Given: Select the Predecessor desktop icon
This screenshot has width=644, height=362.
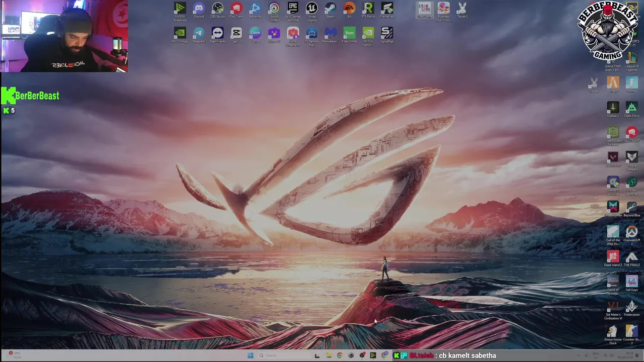Looking at the screenshot, I should click(632, 308).
